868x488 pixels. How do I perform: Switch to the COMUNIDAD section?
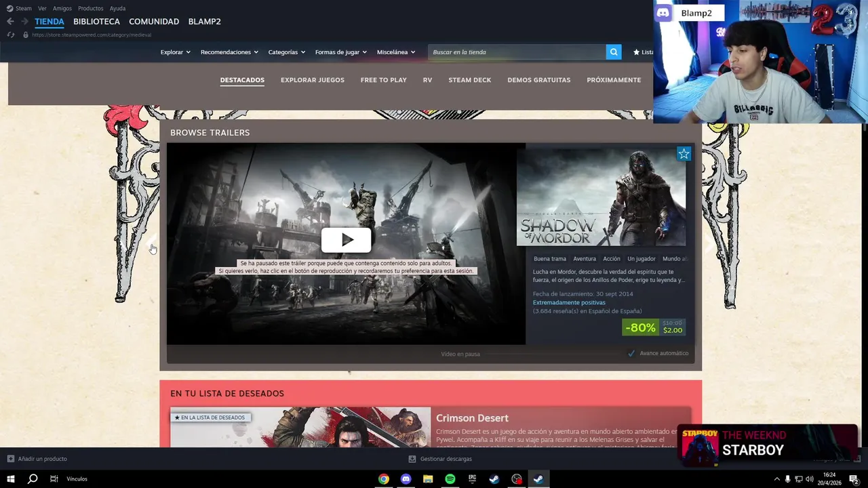pos(154,22)
